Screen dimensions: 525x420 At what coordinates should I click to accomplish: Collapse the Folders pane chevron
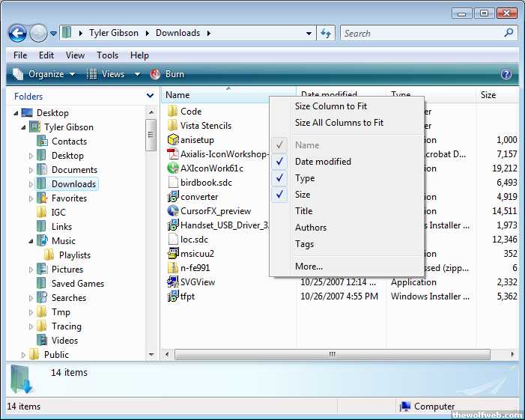coord(150,96)
